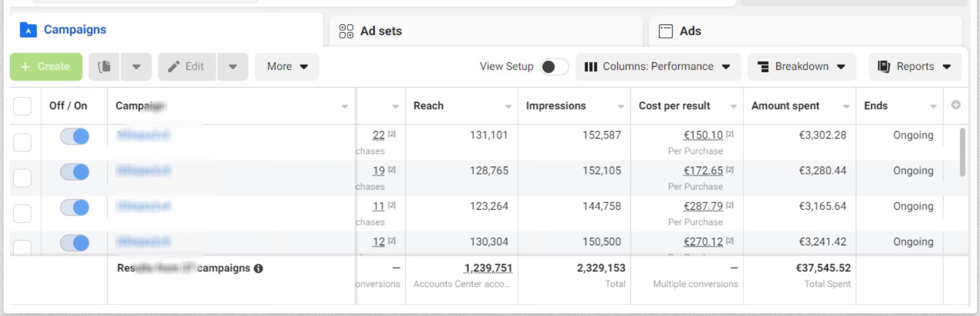Click the €287.79 cost per result value
Image resolution: width=980 pixels, height=316 pixels.
click(x=703, y=206)
